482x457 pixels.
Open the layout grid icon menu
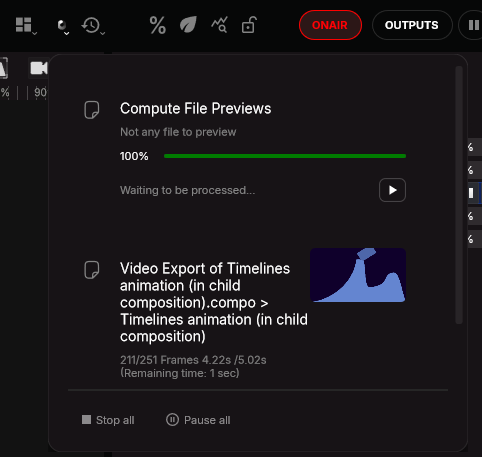click(23, 25)
